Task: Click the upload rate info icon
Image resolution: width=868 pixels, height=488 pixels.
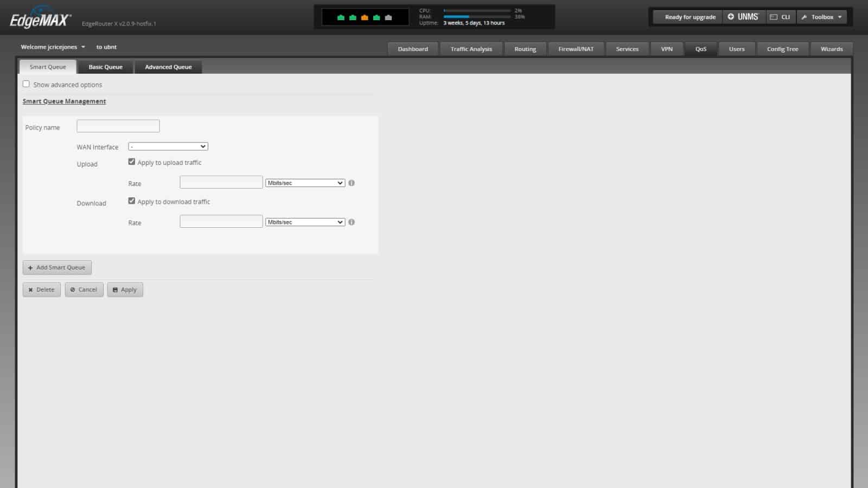Action: [352, 183]
